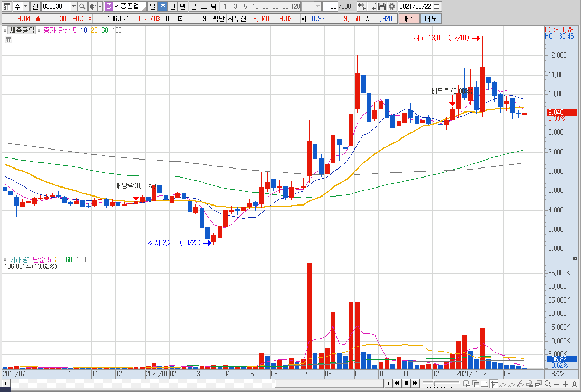The image size is (581, 392).
Task: Choose the 3 interval button
Action: [235, 6]
